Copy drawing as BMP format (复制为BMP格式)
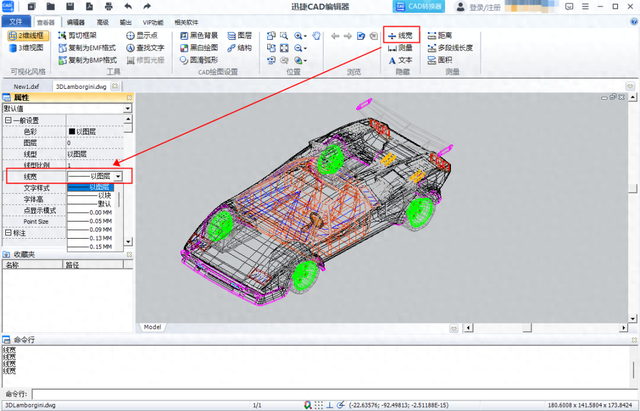 click(x=87, y=60)
